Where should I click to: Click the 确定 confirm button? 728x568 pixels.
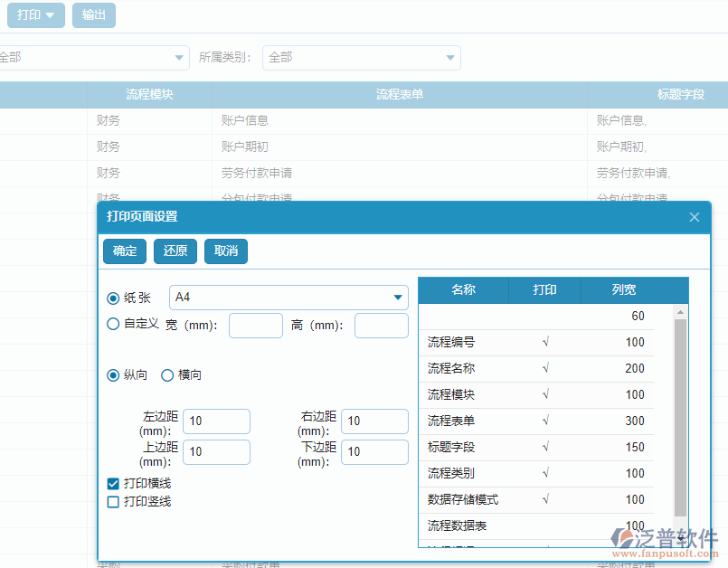coord(124,251)
